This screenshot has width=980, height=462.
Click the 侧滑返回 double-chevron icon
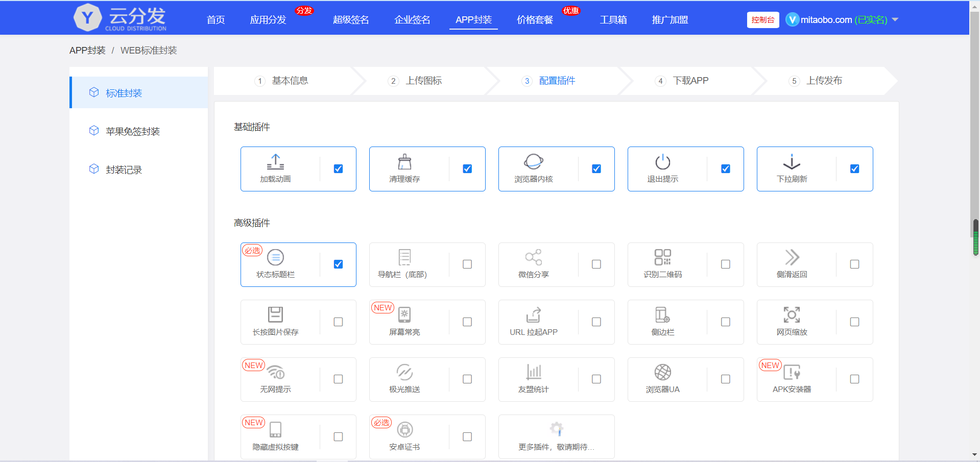[x=792, y=257]
